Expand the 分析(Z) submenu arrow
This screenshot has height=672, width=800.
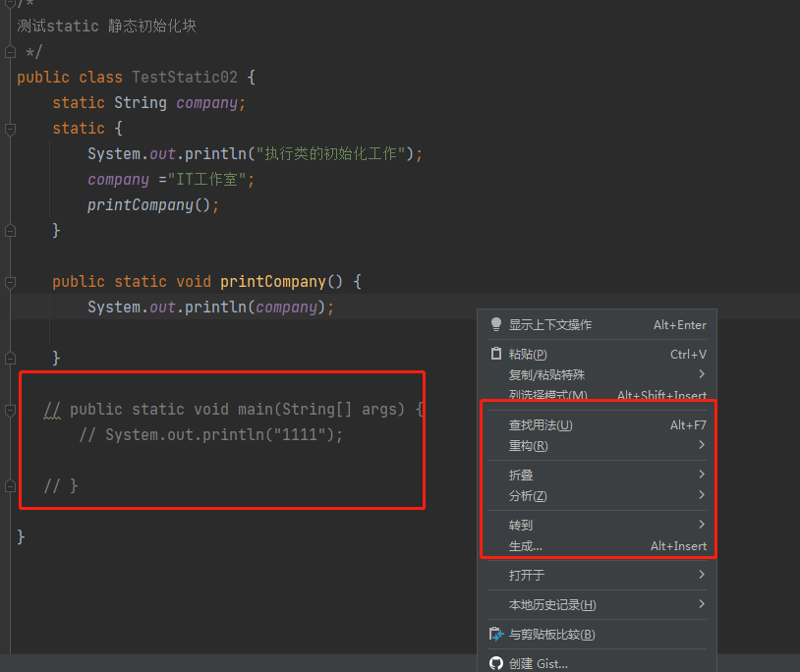coord(702,495)
